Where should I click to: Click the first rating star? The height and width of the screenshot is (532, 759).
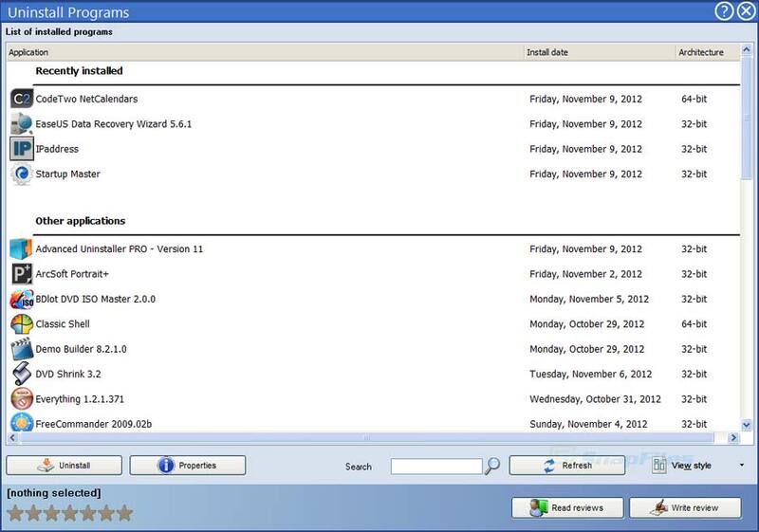point(15,513)
